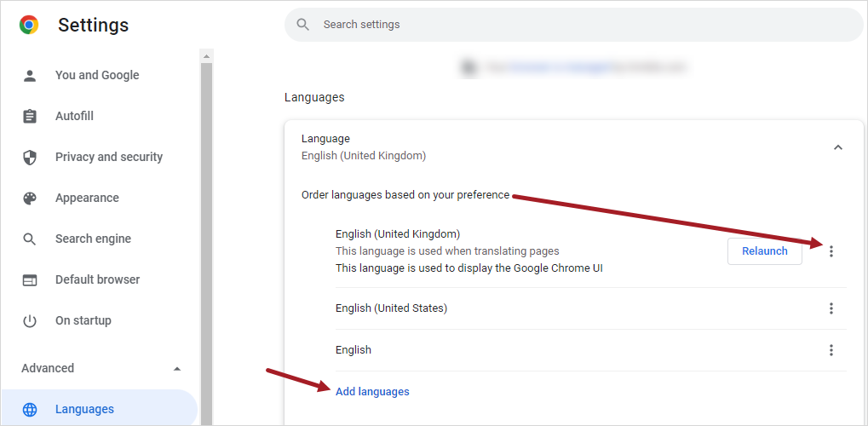The width and height of the screenshot is (868, 426).
Task: Click the Add languages link
Action: point(372,392)
